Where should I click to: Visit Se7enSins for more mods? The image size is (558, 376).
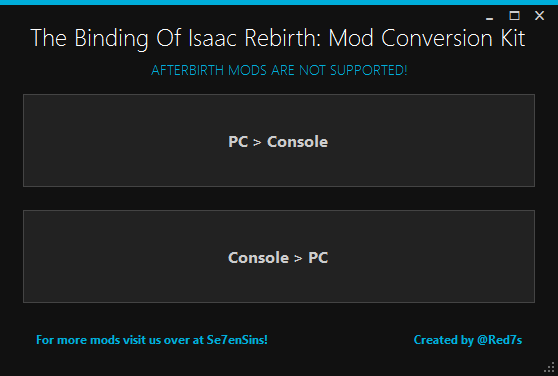(152, 340)
